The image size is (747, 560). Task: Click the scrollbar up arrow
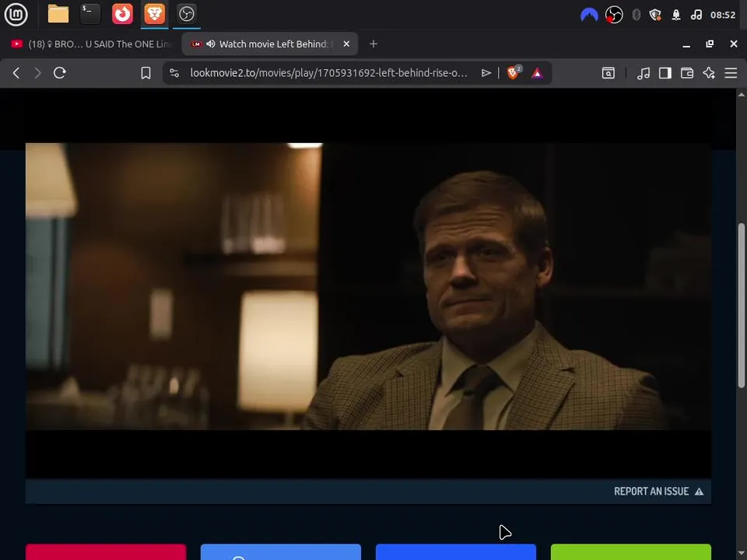[x=742, y=94]
